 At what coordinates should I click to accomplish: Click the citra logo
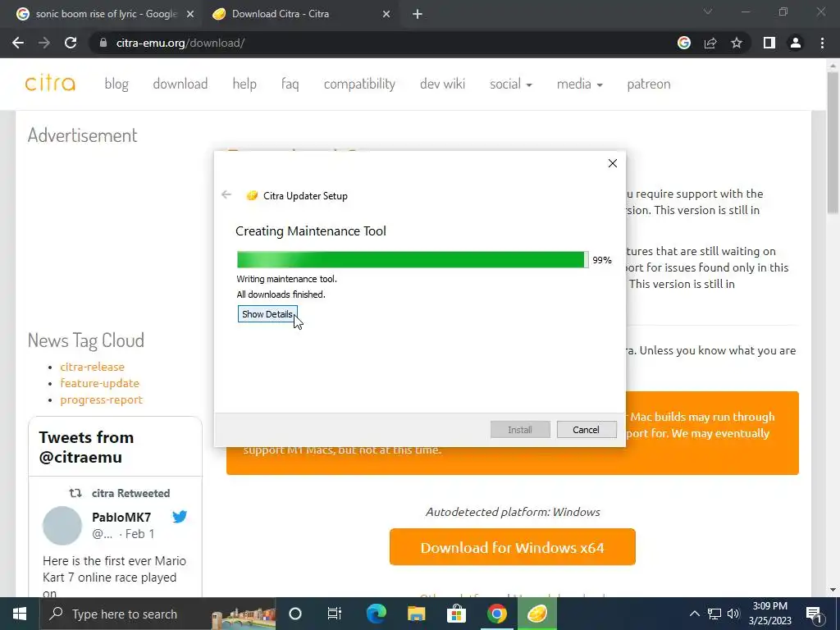[x=50, y=84]
